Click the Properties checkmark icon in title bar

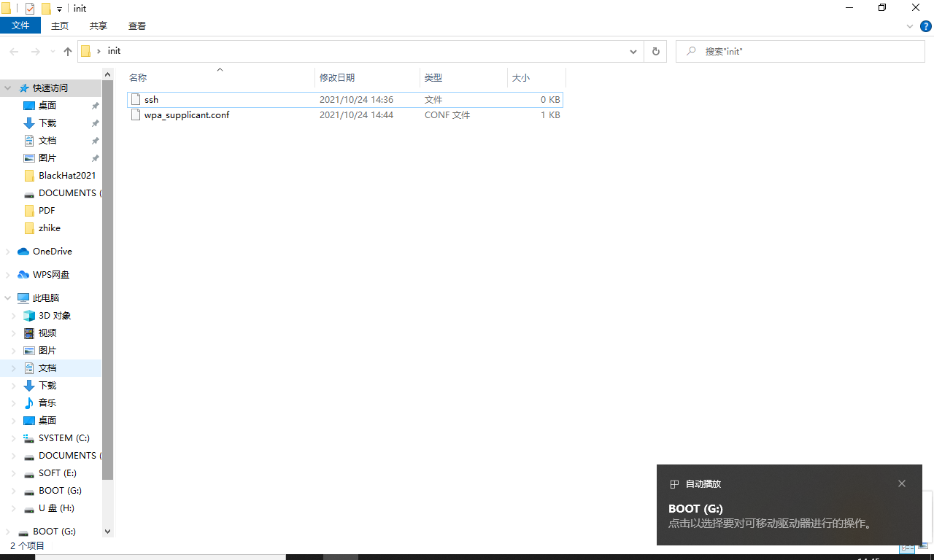point(30,9)
